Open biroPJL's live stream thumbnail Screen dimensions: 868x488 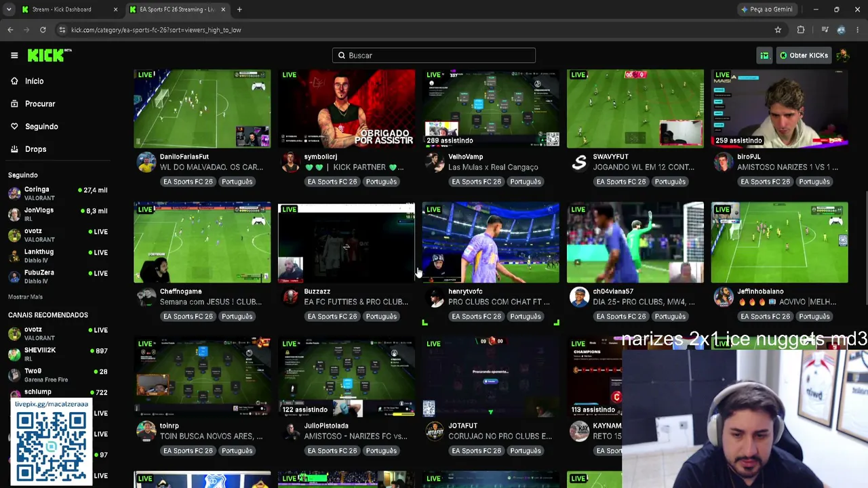click(780, 108)
